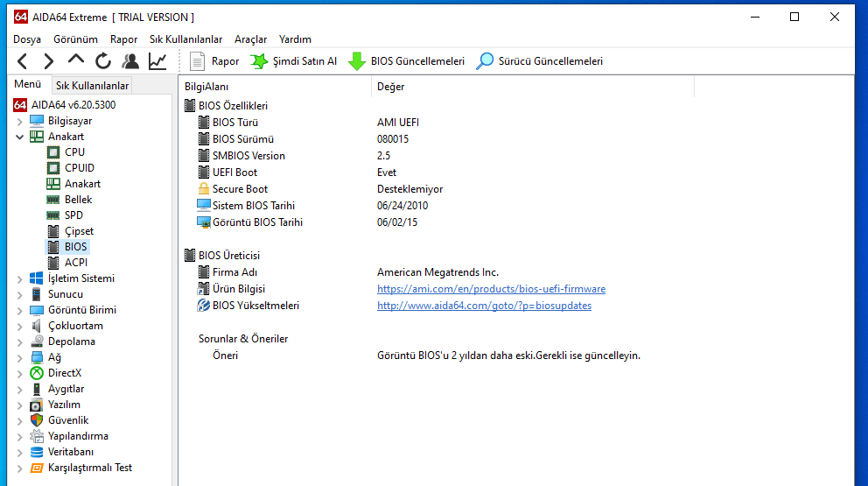
Task: Click the green arrow BIOS Güncellemeleri icon
Action: pos(357,61)
